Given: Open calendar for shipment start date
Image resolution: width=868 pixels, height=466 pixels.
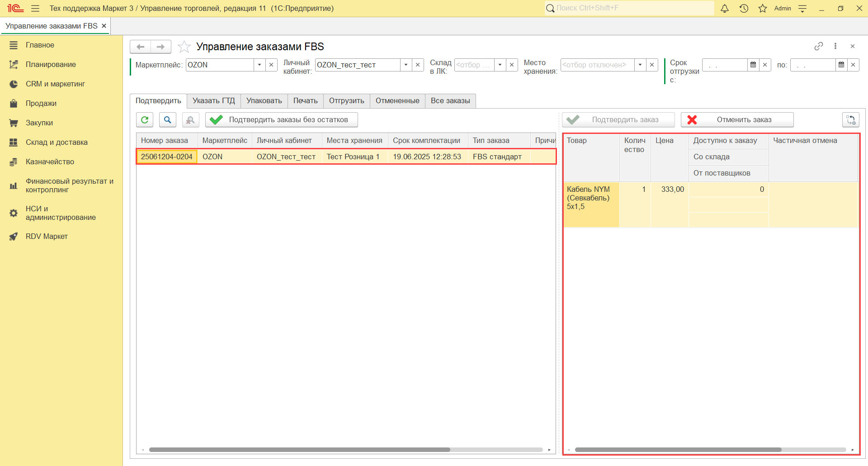Looking at the screenshot, I should coord(753,65).
